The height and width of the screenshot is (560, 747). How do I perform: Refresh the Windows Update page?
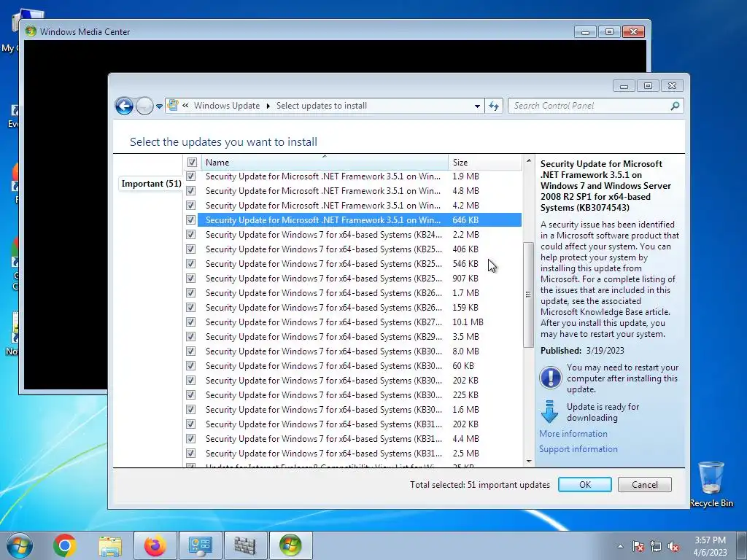[494, 106]
